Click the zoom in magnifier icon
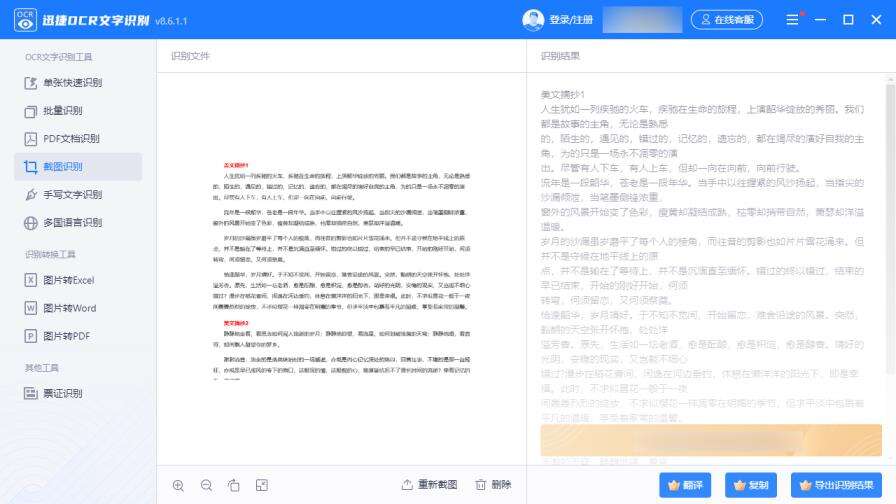This screenshot has width=896, height=504. tap(178, 485)
